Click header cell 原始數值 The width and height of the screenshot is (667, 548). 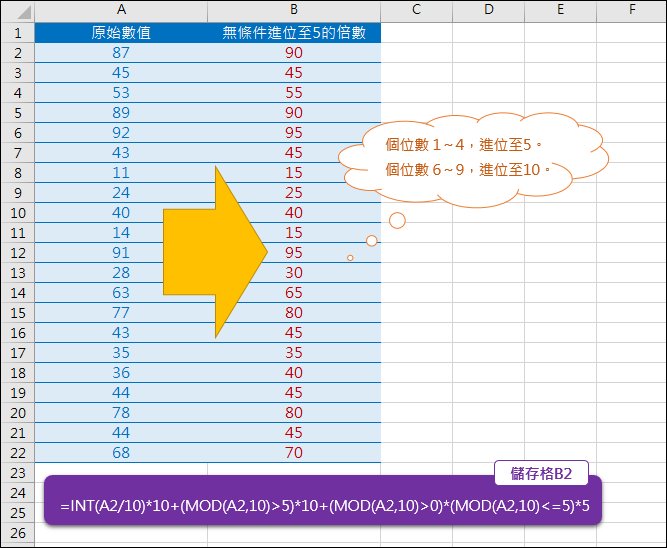point(121,33)
